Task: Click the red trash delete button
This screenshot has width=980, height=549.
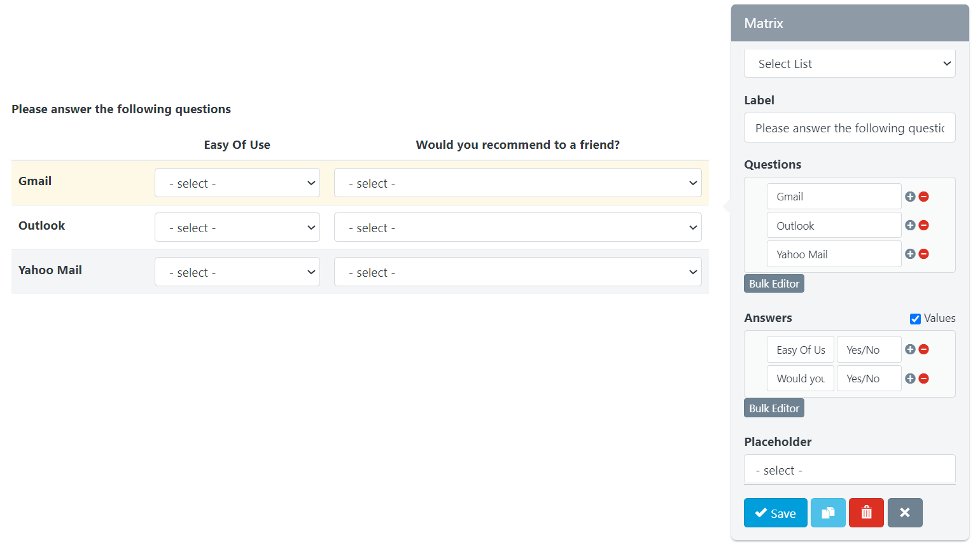Action: (866, 513)
